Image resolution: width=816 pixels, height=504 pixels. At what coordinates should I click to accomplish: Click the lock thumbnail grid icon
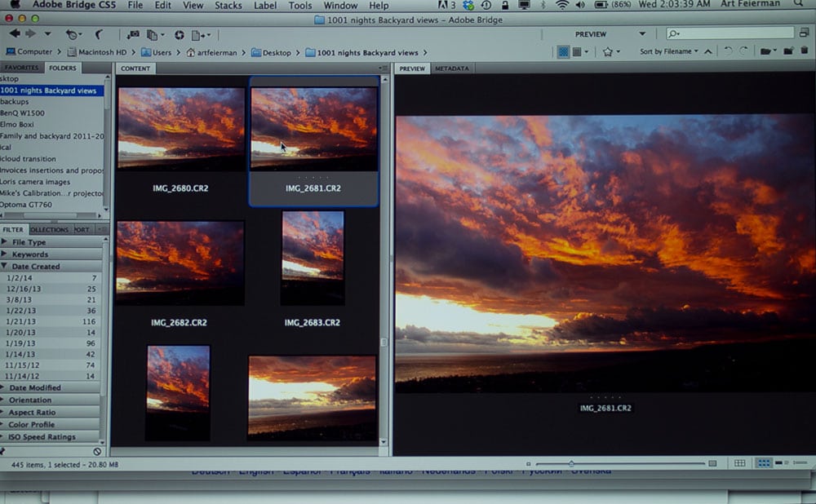(x=739, y=463)
